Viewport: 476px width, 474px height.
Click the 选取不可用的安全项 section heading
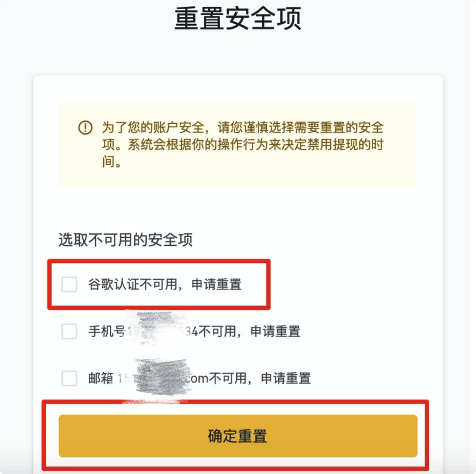pos(125,240)
